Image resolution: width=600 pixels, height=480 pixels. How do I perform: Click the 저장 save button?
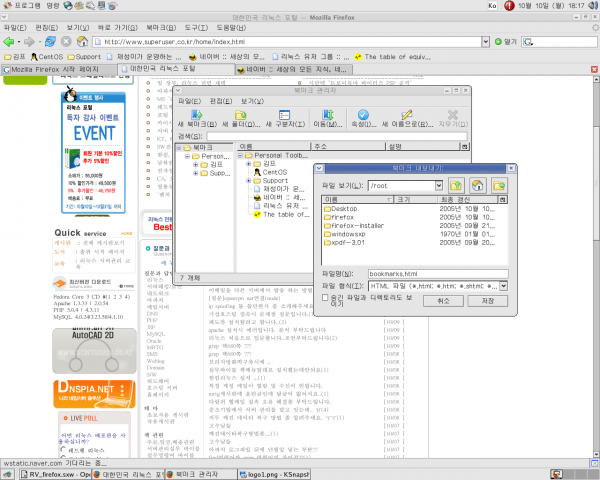(488, 301)
